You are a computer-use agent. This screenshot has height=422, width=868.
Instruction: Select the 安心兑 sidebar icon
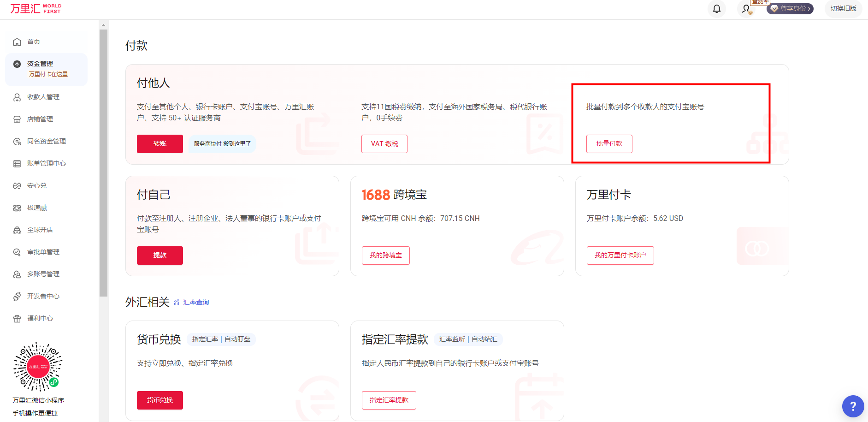(36, 185)
